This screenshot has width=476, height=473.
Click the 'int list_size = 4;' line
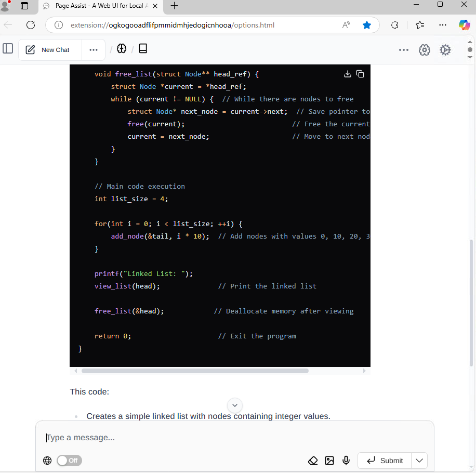(x=131, y=199)
